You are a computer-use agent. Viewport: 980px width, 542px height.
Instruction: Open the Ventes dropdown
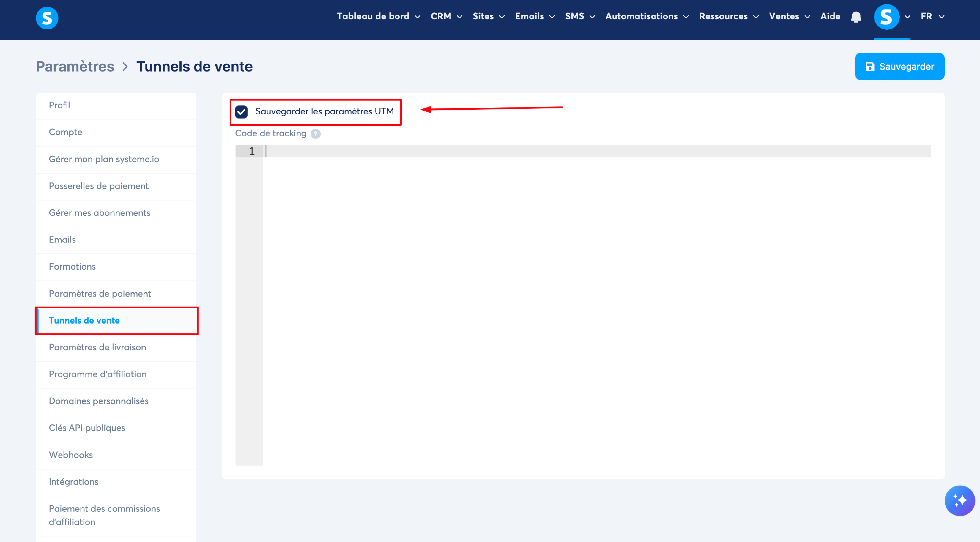(x=789, y=16)
